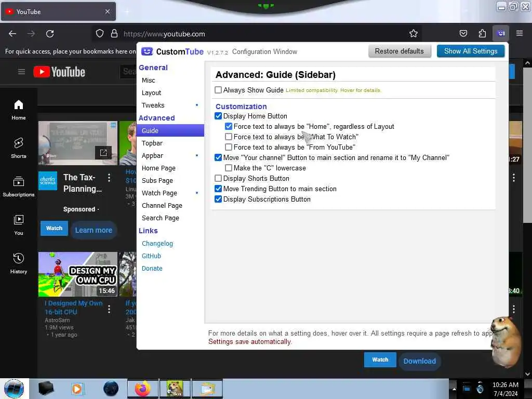
Task: Bookmark this page with star icon
Action: coord(413,34)
